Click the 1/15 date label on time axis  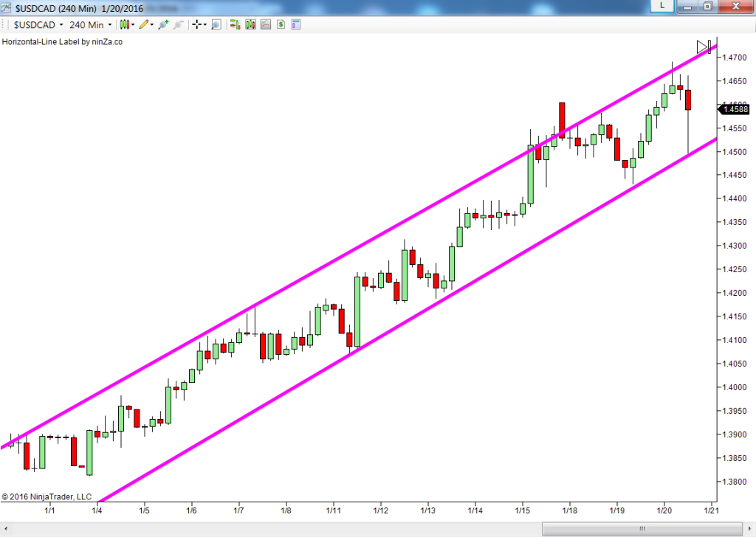coord(522,510)
